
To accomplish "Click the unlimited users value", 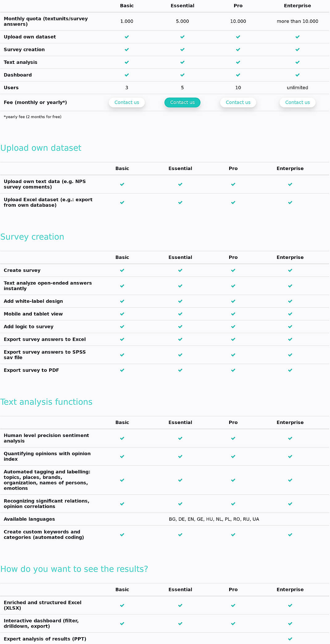I will click(x=297, y=88).
